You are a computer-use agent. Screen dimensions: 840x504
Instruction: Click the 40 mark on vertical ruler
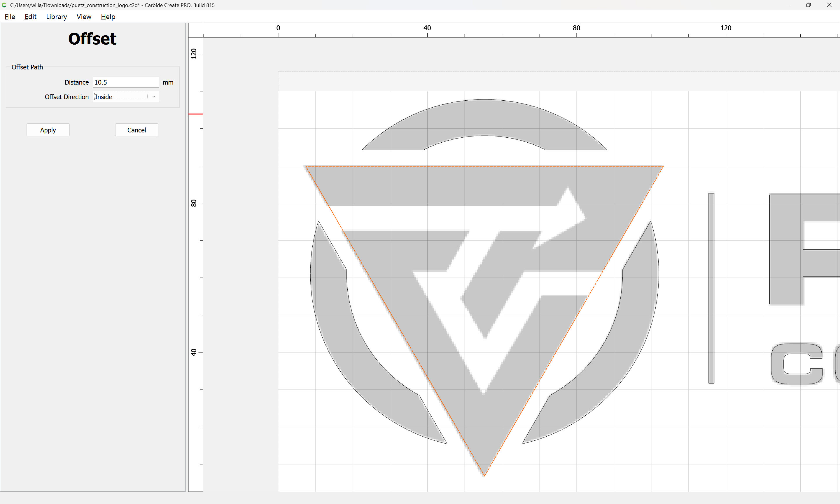[194, 352]
